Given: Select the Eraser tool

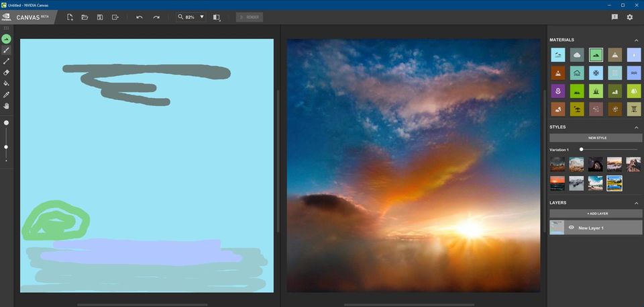Looking at the screenshot, I should click(6, 73).
